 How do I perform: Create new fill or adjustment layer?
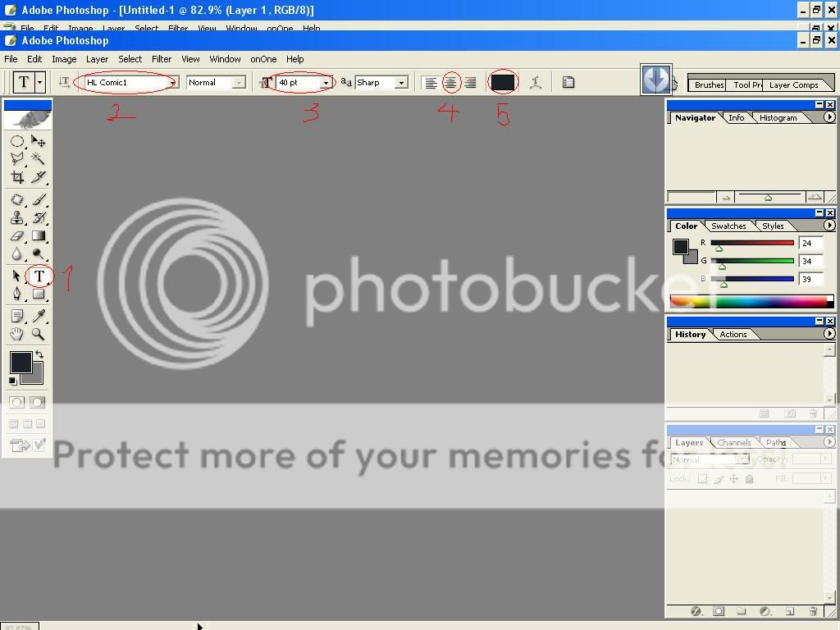[765, 611]
